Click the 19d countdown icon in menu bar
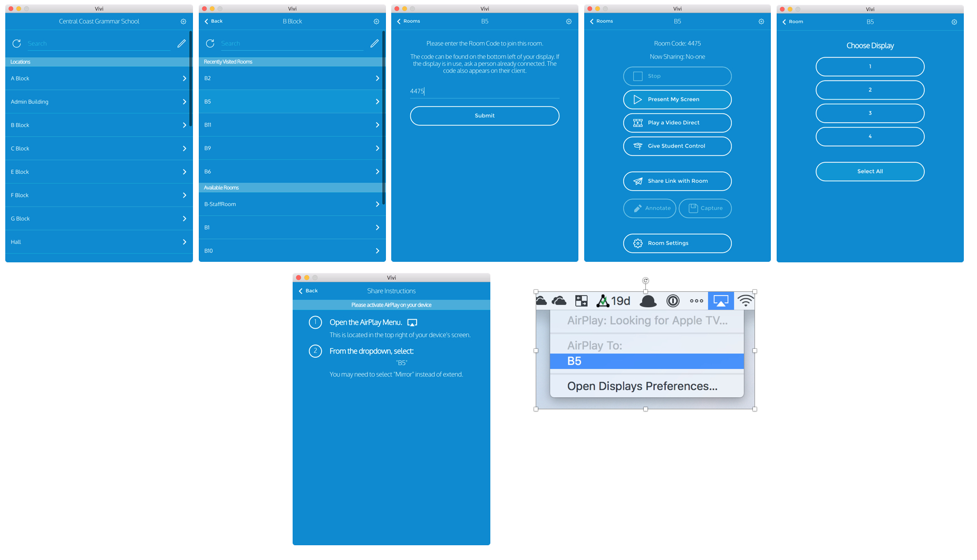Image resolution: width=977 pixels, height=560 pixels. pyautogui.click(x=613, y=301)
